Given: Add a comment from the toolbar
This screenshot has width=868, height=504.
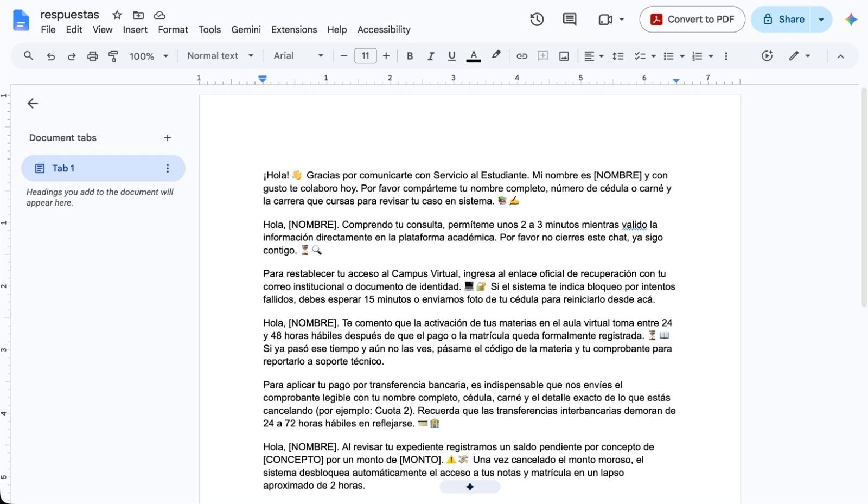Looking at the screenshot, I should coord(543,56).
